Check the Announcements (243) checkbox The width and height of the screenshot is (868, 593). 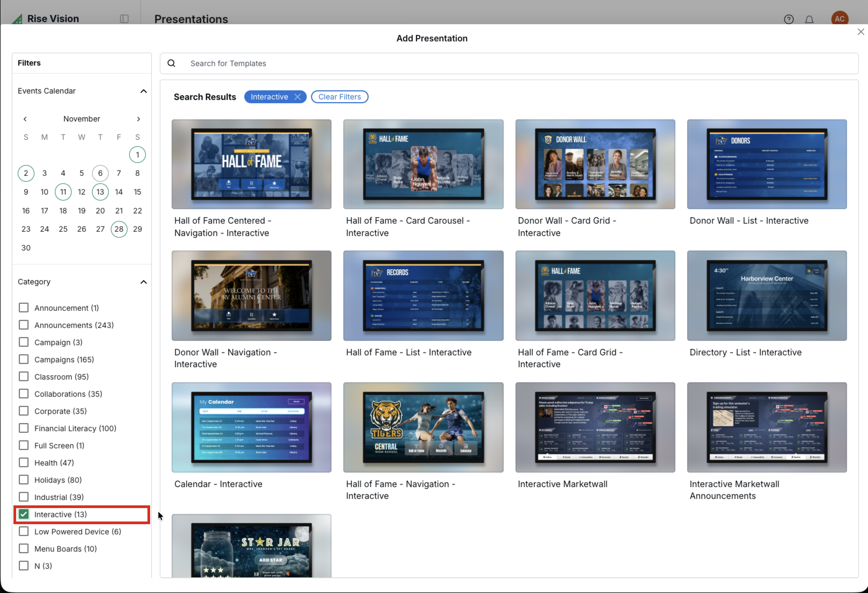tap(23, 325)
